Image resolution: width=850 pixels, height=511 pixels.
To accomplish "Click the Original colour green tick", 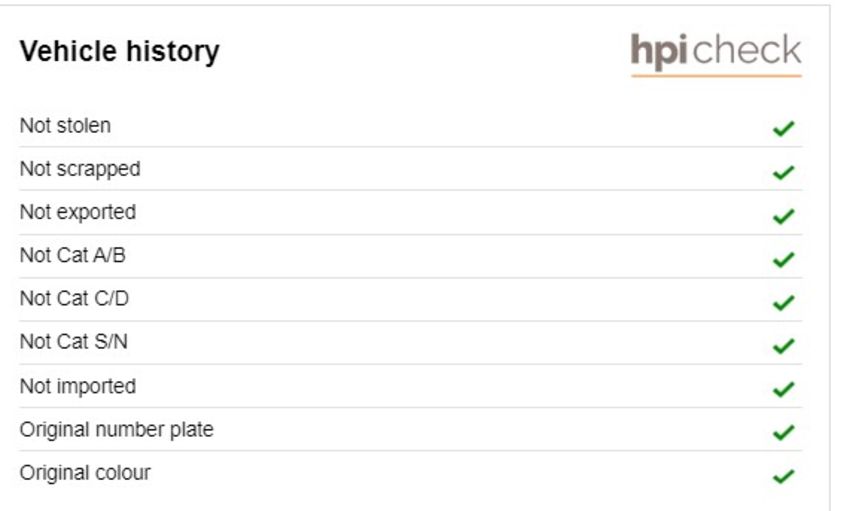I will [x=783, y=476].
